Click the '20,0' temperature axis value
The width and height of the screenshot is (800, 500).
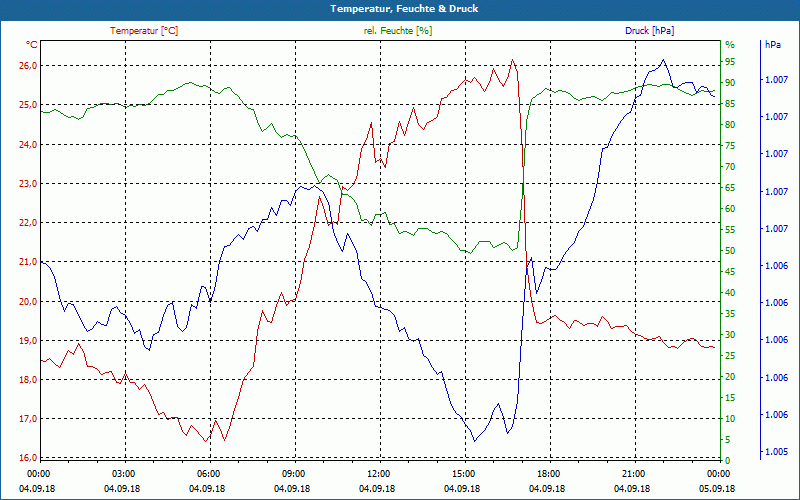(x=28, y=302)
